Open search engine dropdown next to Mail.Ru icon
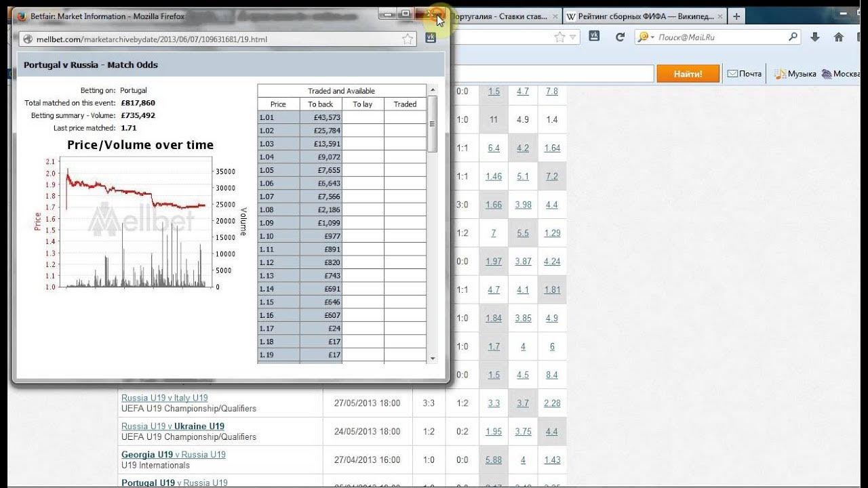This screenshot has width=868, height=488. pos(652,38)
